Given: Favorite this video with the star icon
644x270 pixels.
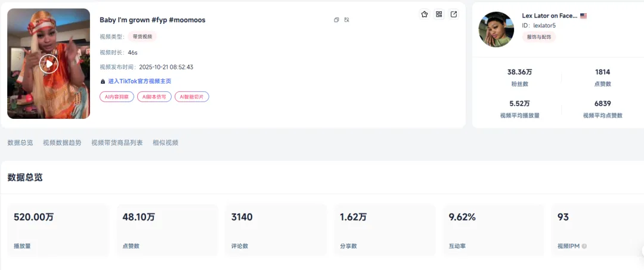Looking at the screenshot, I should coord(425,14).
